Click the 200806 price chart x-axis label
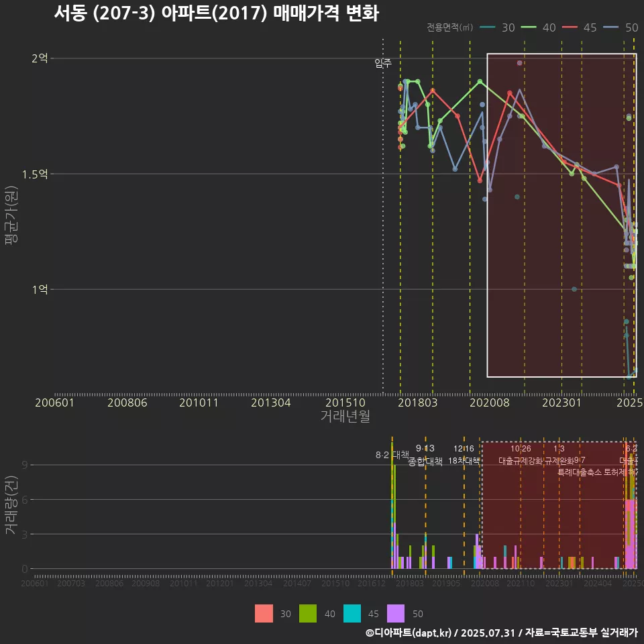Screen dimensions: 644x644 tap(127, 402)
